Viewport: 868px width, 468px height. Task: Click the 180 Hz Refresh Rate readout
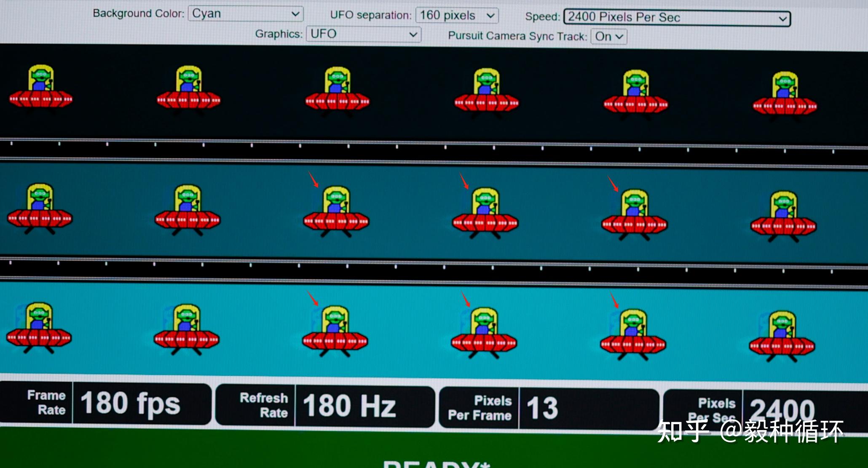tap(349, 406)
